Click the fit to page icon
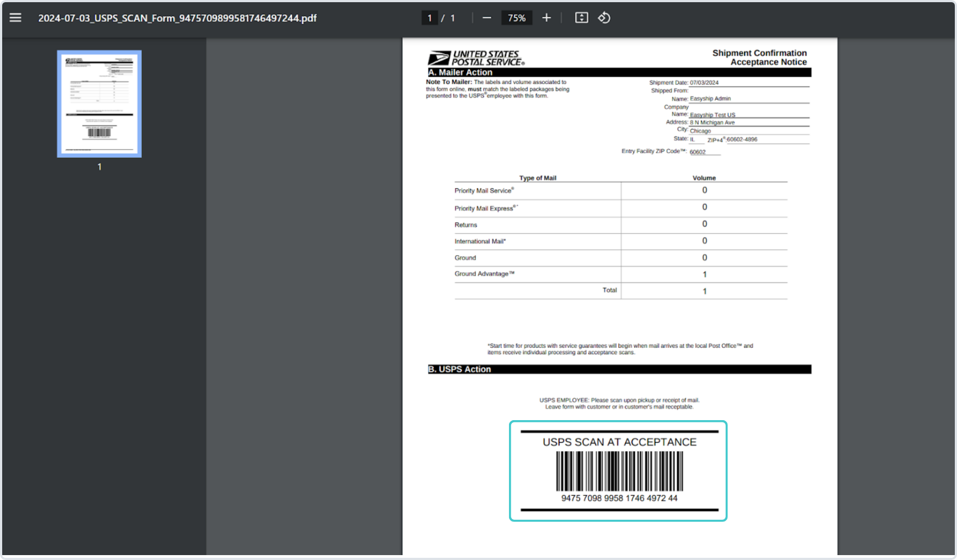The image size is (957, 560). (x=581, y=18)
